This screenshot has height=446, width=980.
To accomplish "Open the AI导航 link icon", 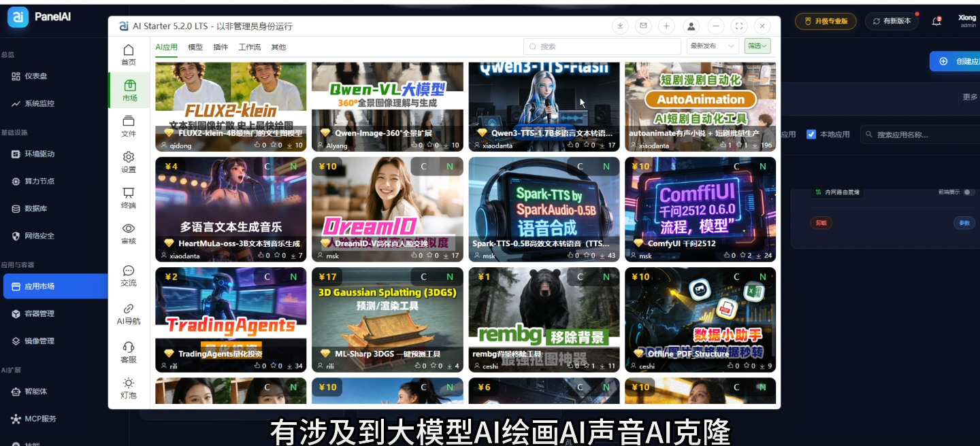I will click(129, 314).
